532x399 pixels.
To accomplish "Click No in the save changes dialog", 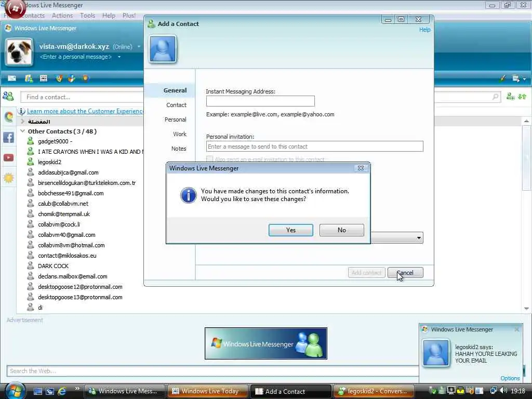I will point(342,230).
